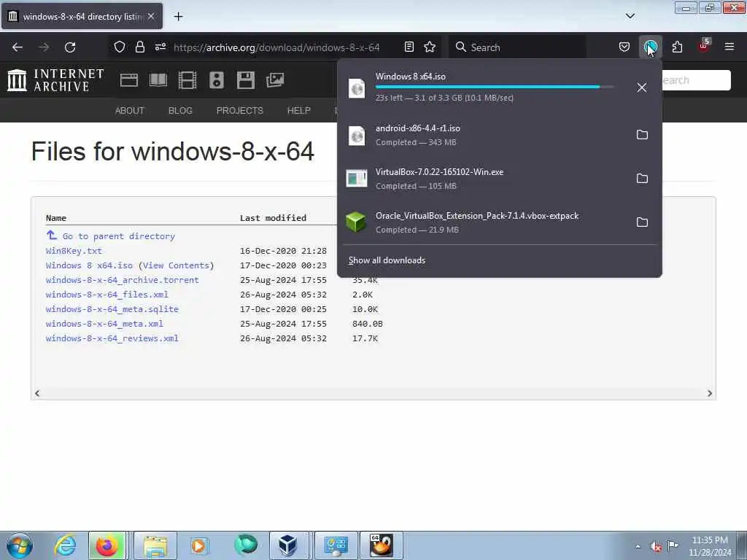This screenshot has height=560, width=747.
Task: Click the scroll left arrow of listing
Action: (37, 393)
